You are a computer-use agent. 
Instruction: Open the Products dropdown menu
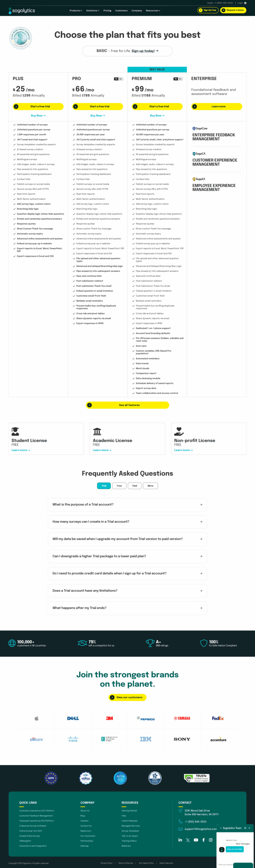pyautogui.click(x=76, y=11)
